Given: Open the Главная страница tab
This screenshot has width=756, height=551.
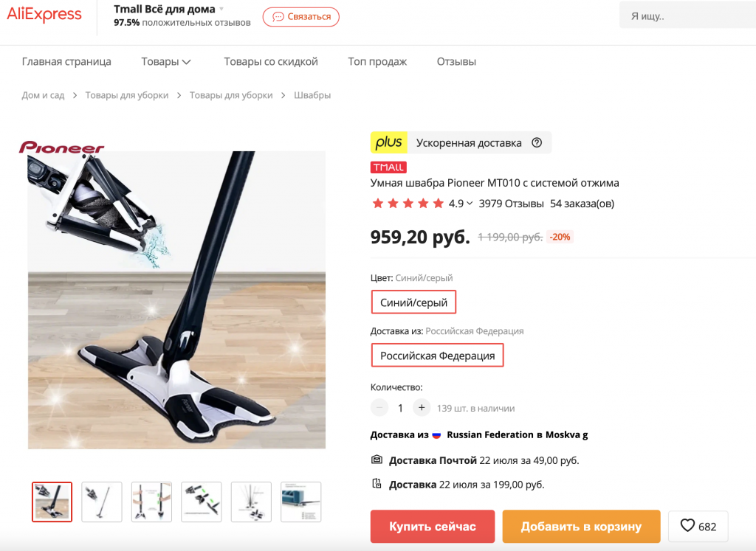Looking at the screenshot, I should point(66,62).
